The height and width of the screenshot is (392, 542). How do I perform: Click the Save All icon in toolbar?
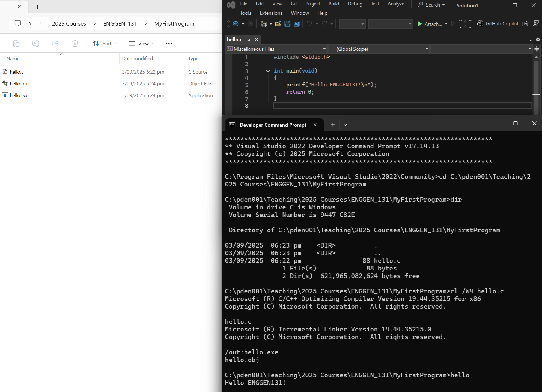(297, 24)
